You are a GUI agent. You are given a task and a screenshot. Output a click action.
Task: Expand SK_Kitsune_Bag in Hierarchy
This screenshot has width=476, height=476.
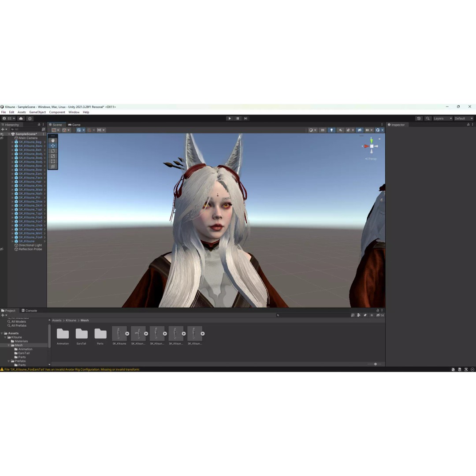12,142
